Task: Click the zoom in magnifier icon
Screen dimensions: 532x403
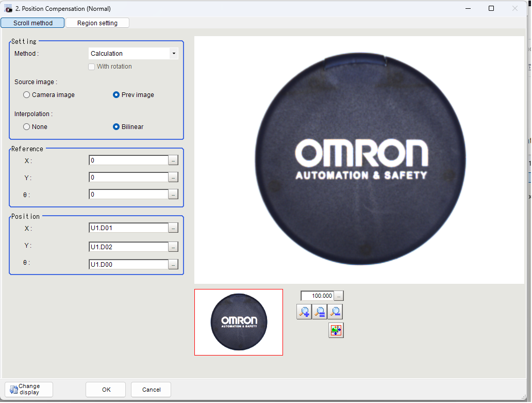Action: pyautogui.click(x=304, y=312)
